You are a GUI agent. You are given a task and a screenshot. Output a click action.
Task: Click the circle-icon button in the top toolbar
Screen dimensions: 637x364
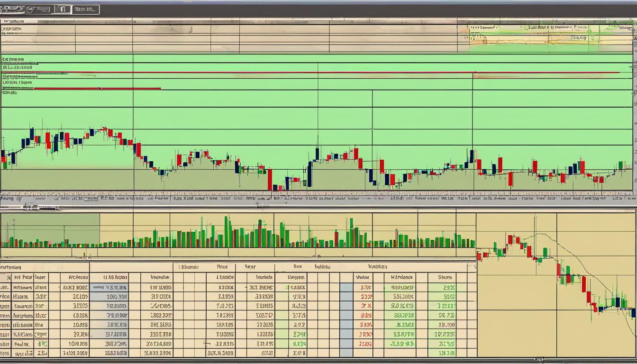(39, 9)
